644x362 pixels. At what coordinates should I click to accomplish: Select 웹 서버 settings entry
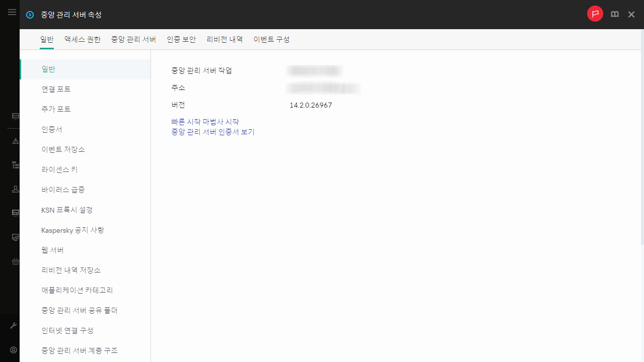[x=52, y=250]
